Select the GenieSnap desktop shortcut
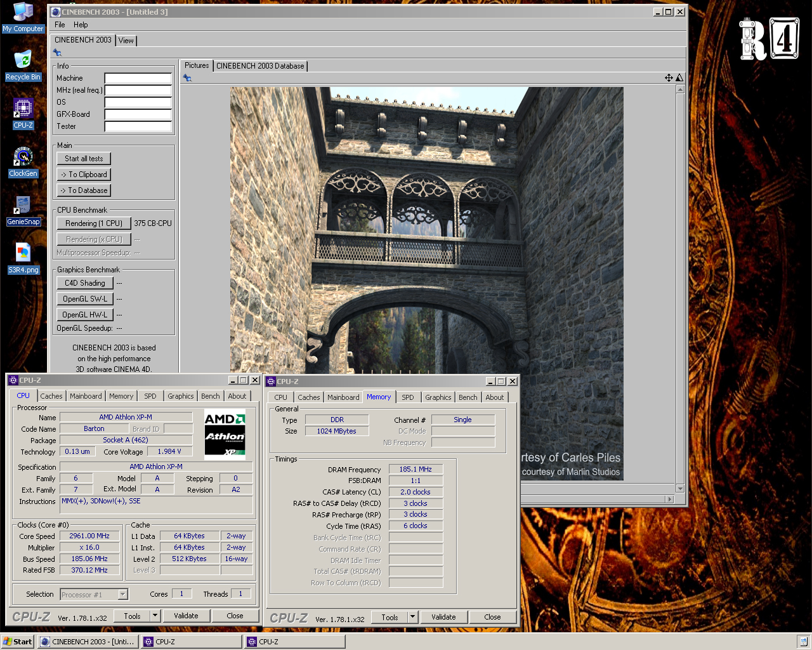Screen dimensions: 812x650 click(23, 210)
